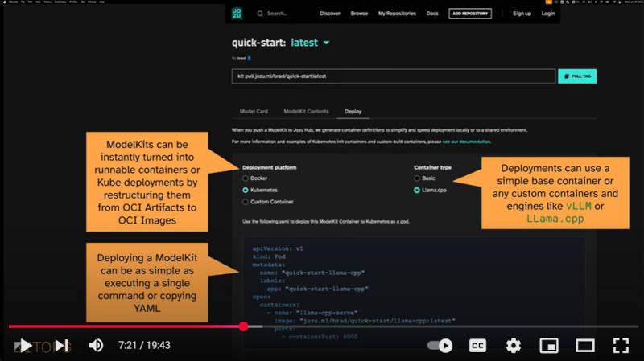
Task: Click the Add Repository button
Action: pos(470,14)
